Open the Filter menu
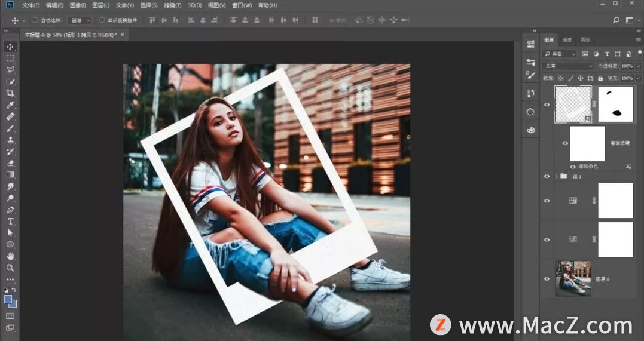This screenshot has width=644, height=341. tap(172, 5)
